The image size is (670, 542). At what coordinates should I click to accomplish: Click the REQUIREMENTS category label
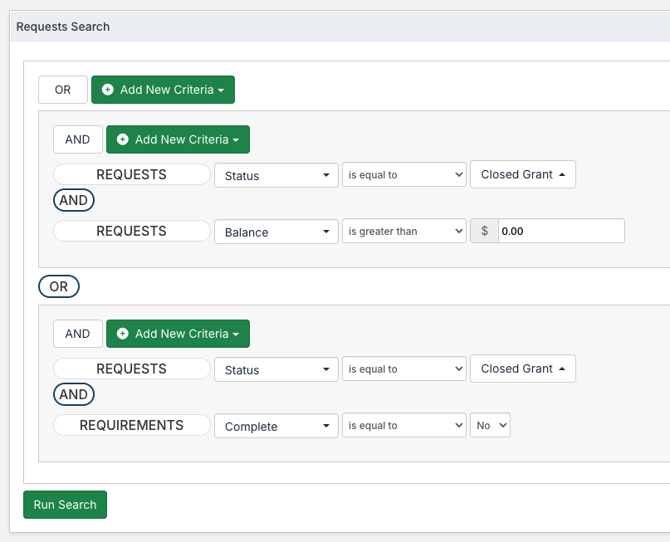[131, 425]
